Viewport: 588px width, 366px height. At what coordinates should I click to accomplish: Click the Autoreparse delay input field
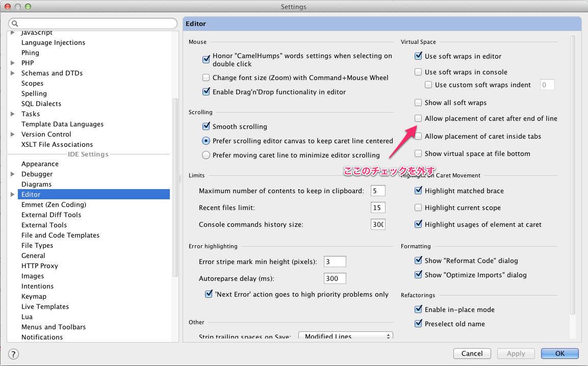pyautogui.click(x=335, y=278)
